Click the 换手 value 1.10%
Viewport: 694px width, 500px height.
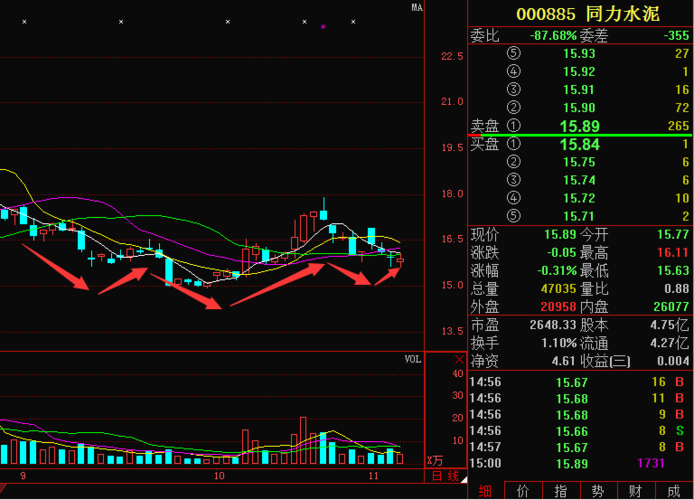pos(559,343)
